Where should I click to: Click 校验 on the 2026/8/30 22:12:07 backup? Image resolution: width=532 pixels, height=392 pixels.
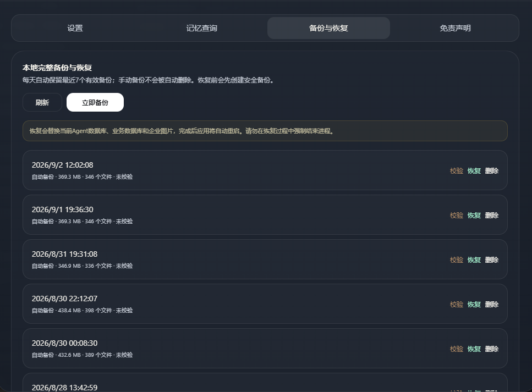(x=456, y=305)
